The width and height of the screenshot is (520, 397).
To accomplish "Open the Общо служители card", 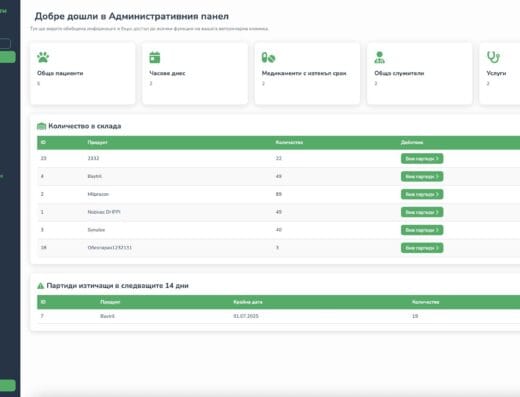I will point(420,73).
